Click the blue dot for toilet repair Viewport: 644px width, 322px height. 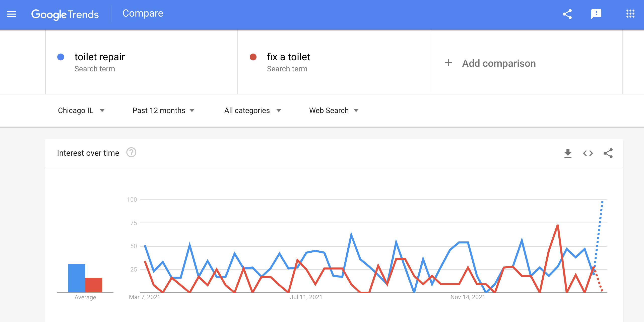(x=61, y=57)
